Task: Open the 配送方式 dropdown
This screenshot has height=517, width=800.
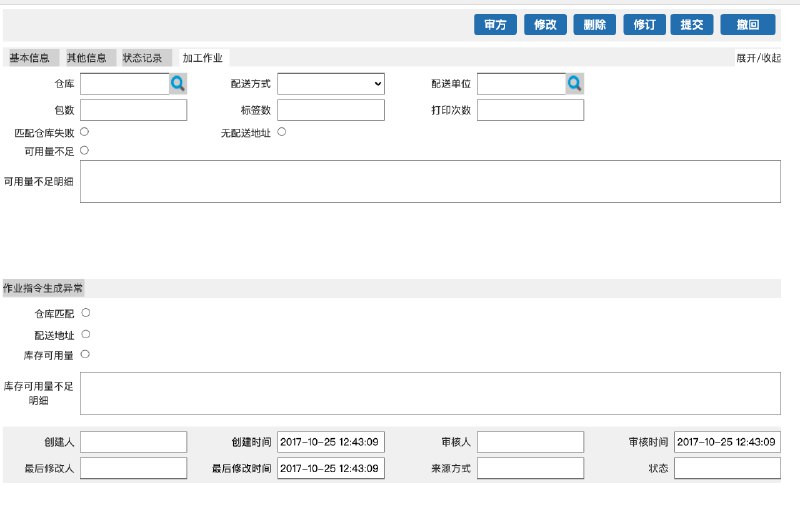Action: [x=331, y=84]
